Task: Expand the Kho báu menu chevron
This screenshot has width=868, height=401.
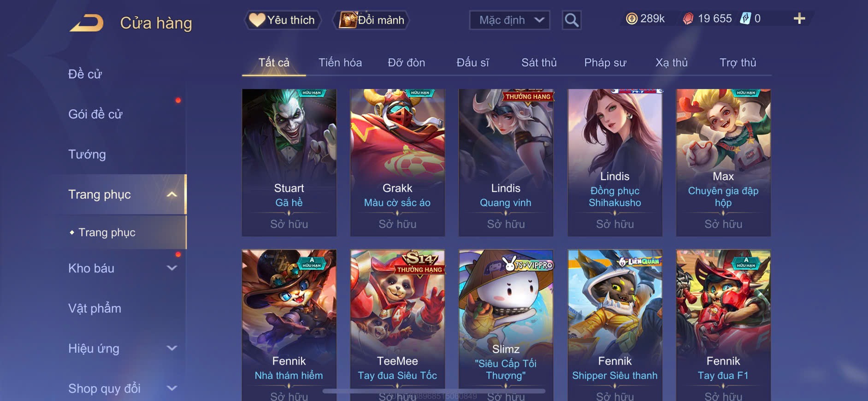Action: coord(172,268)
